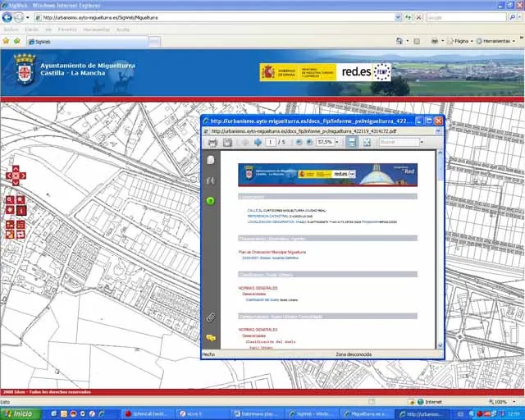
Task: Open the Edición menu
Action: click(x=32, y=30)
